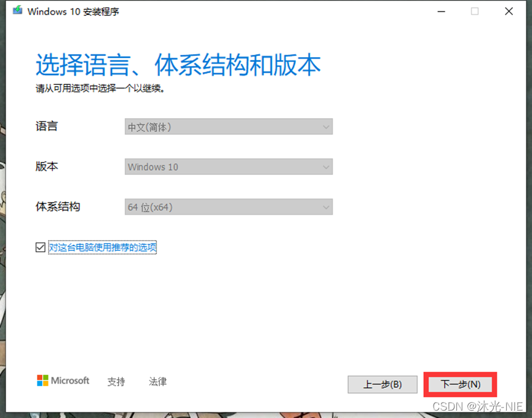Screen dimensions: 532x418
Task: Click the 语言 field label
Action: [x=47, y=126]
